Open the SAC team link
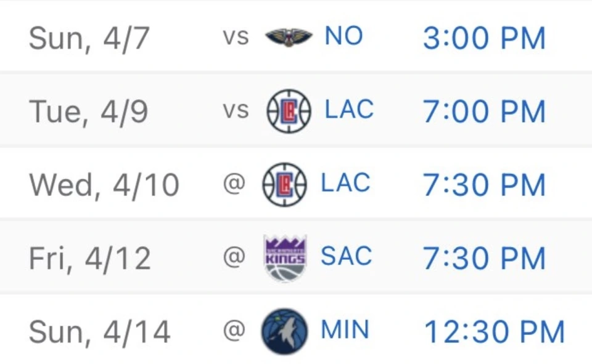 coord(346,256)
